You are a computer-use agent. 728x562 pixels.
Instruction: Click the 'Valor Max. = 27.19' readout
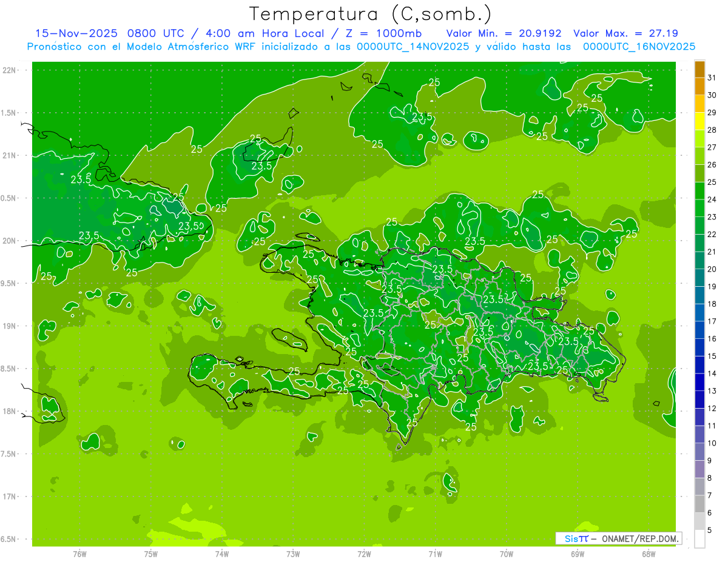point(625,33)
